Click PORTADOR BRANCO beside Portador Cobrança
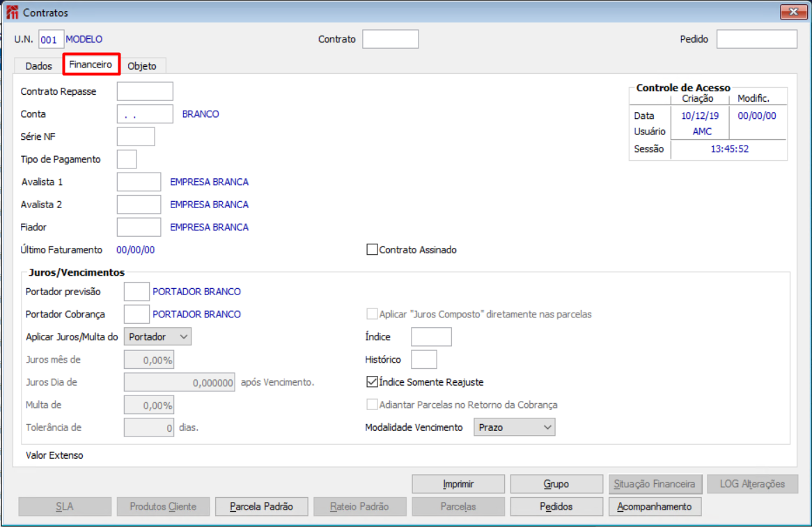The height and width of the screenshot is (527, 812). (197, 314)
